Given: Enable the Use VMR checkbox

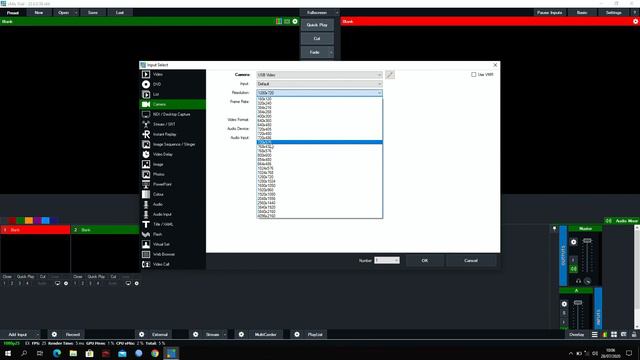Looking at the screenshot, I should 473,75.
